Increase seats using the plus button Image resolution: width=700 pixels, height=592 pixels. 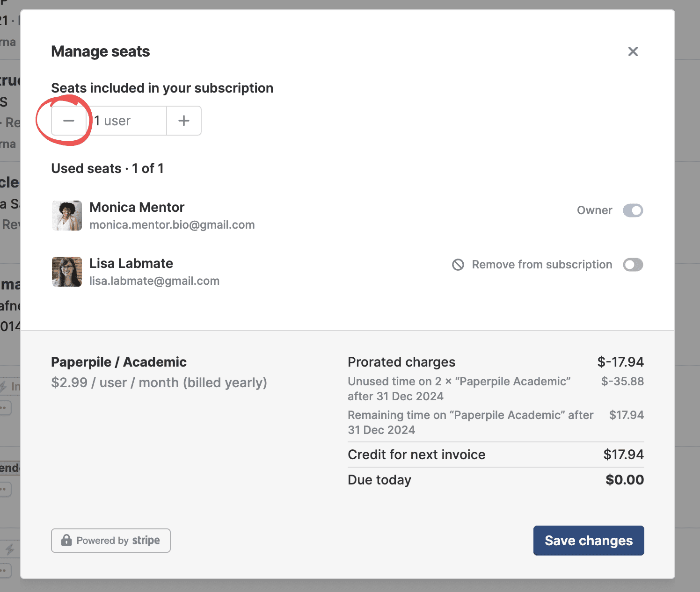click(184, 121)
